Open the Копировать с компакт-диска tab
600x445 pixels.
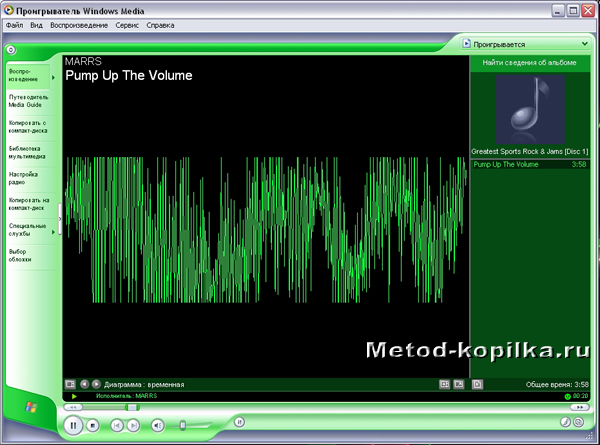coord(31,127)
